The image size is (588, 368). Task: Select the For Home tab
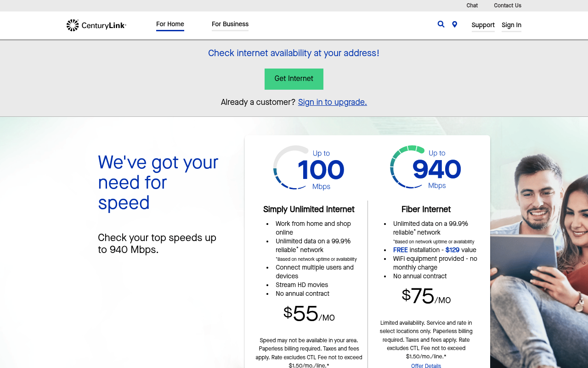[170, 24]
